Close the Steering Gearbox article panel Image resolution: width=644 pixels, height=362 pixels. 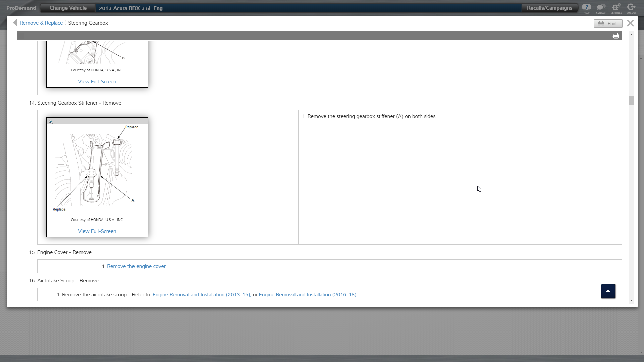tap(630, 23)
